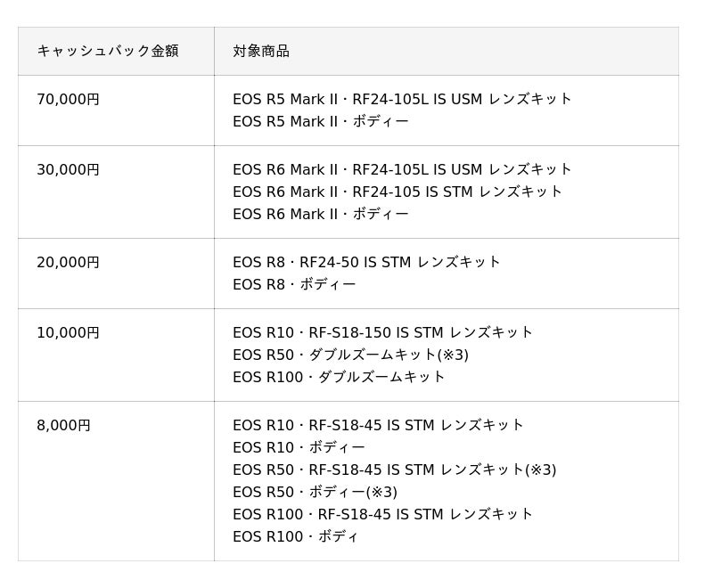Click the 対象商品 column header
The width and height of the screenshot is (713, 588).
click(x=261, y=51)
